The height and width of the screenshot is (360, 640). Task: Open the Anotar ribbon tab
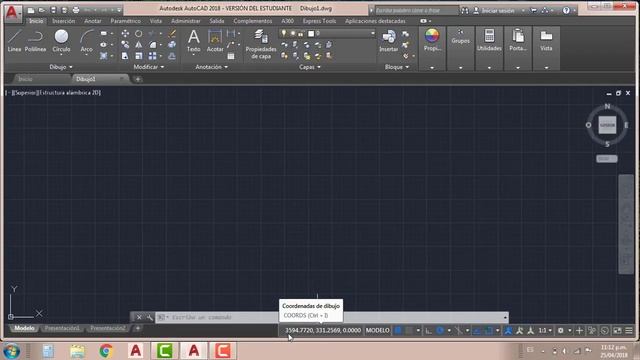93,21
